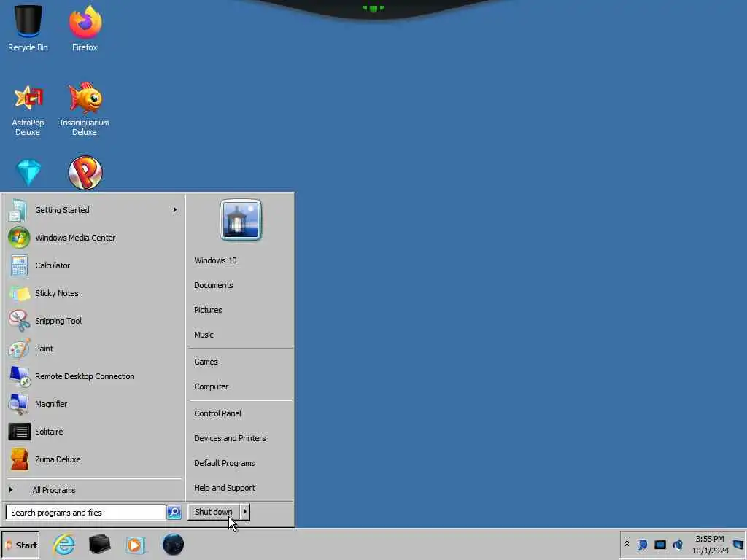
Task: Open Windows 10 user folder
Action: click(215, 260)
